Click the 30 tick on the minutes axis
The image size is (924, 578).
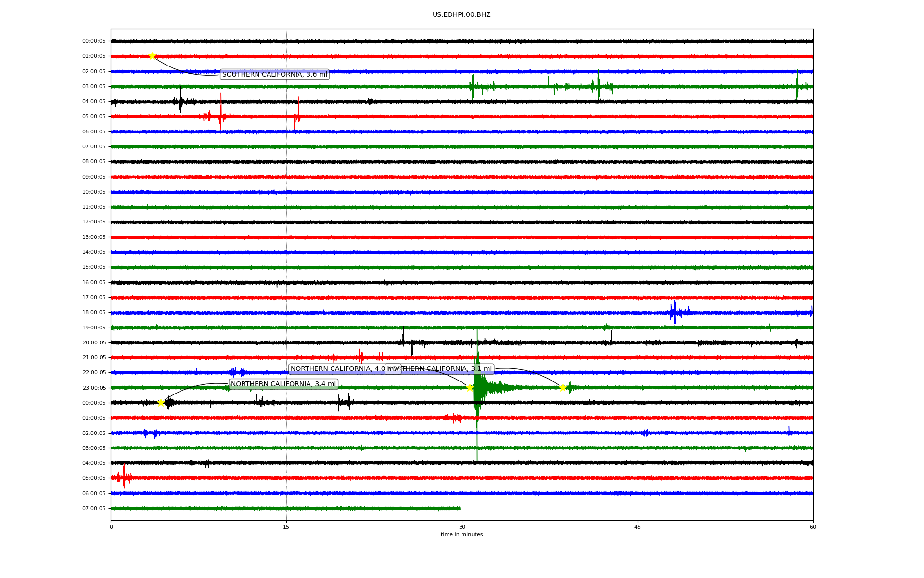462,527
